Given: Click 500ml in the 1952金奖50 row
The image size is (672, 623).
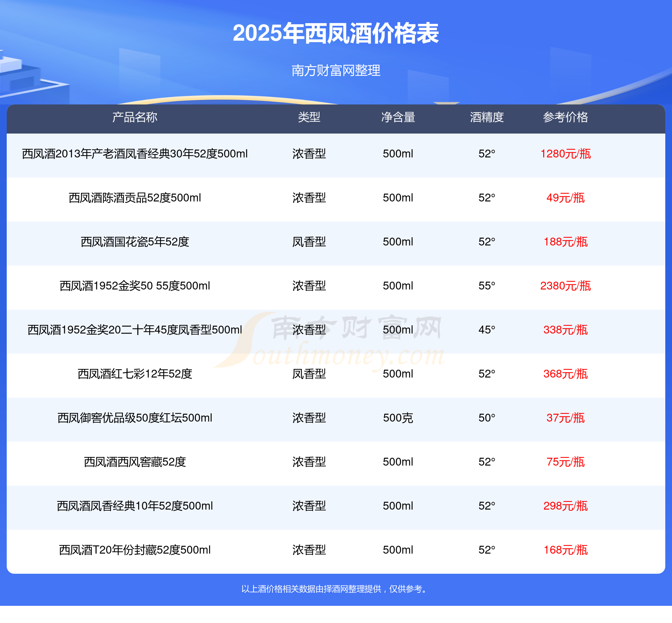Looking at the screenshot, I should pyautogui.click(x=398, y=286).
